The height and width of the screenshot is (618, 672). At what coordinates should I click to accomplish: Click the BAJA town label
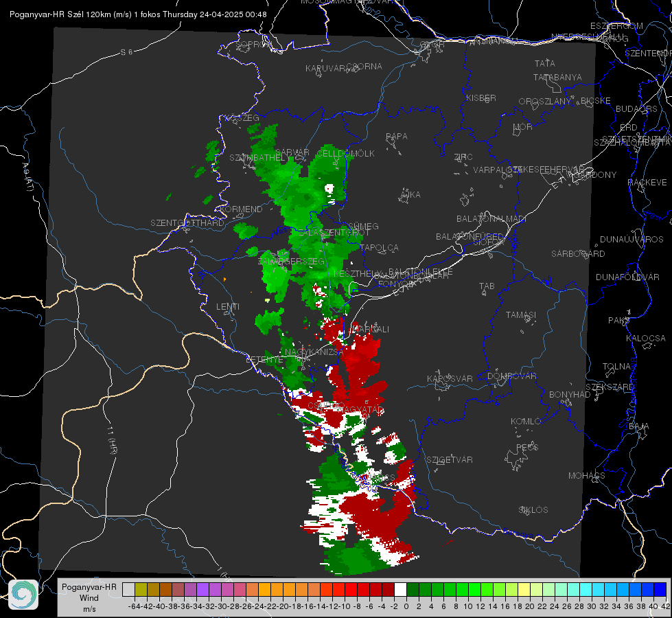pyautogui.click(x=639, y=426)
